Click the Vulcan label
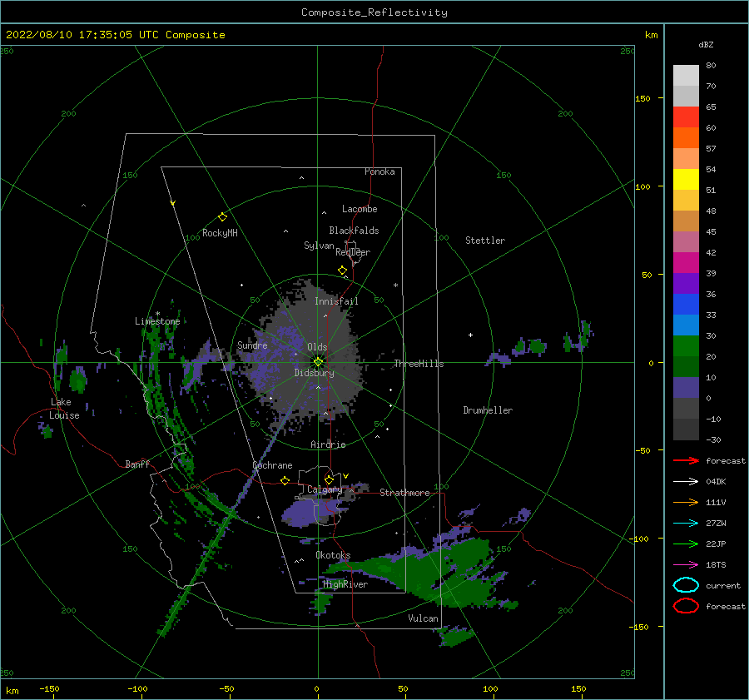Viewport: 749px width, 700px height. [424, 618]
